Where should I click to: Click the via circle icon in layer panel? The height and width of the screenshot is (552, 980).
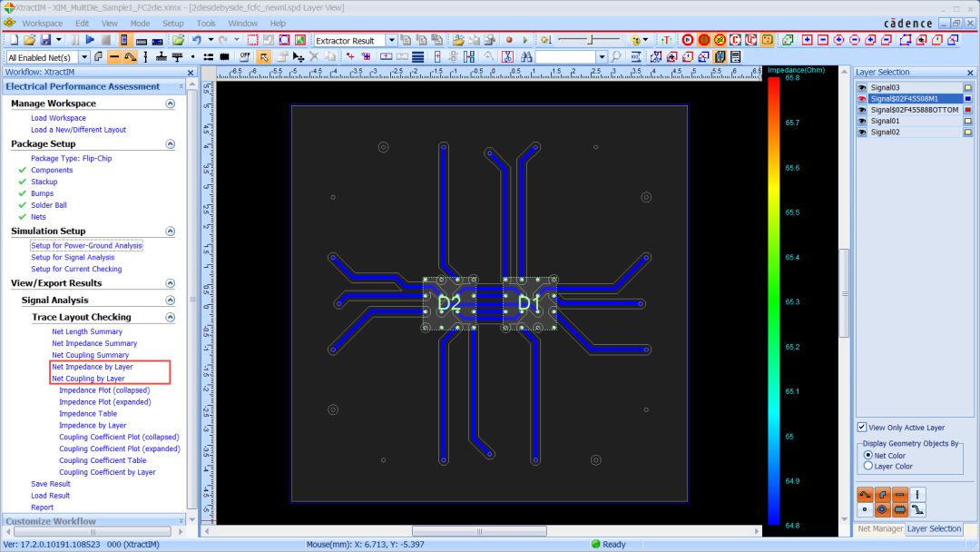click(x=882, y=509)
